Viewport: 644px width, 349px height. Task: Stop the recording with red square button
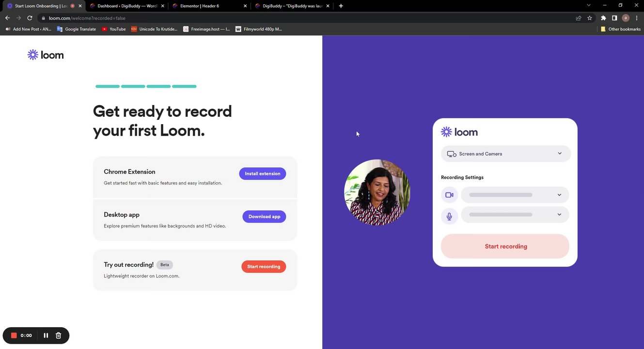click(x=14, y=335)
